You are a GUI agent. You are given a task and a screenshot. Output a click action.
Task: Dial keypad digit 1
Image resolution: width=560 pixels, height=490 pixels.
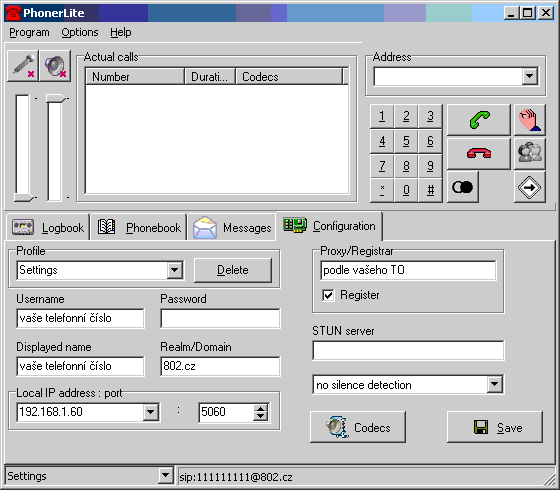382,116
